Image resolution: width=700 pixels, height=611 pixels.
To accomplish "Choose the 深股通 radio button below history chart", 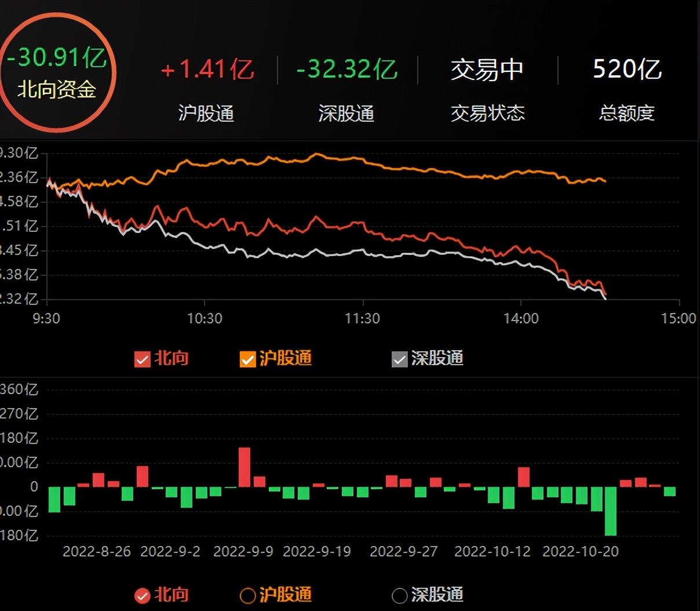I will (400, 595).
